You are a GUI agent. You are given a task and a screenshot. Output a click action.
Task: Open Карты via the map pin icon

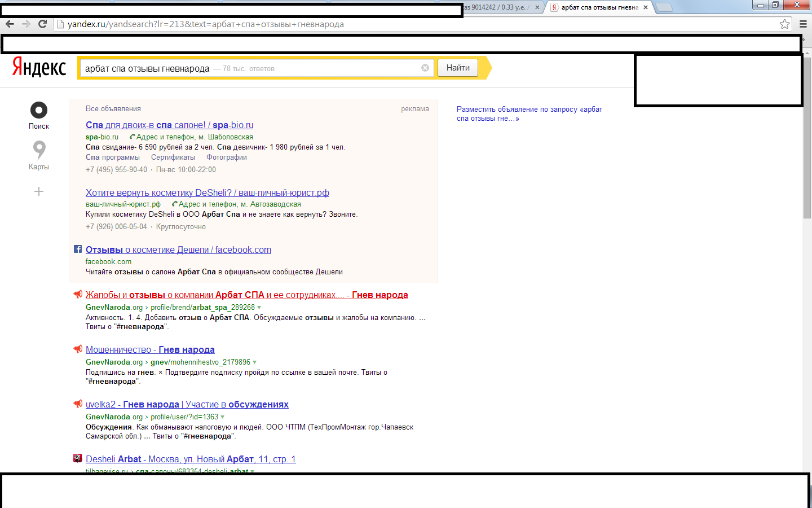click(39, 150)
